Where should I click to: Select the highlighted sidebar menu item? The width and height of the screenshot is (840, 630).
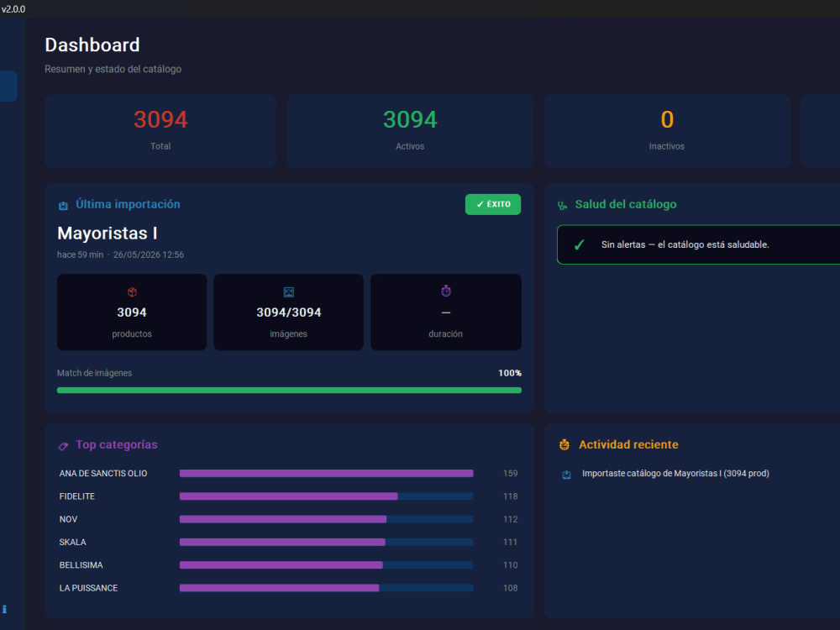pyautogui.click(x=8, y=86)
